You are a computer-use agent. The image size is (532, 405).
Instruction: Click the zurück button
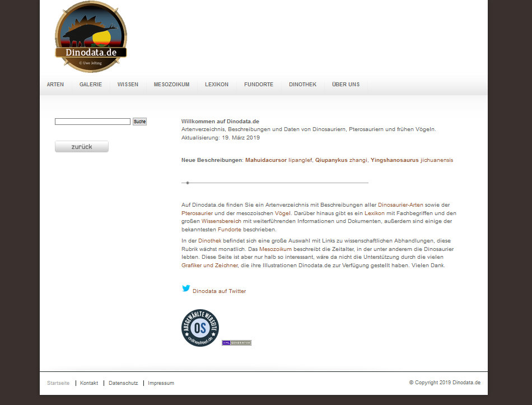(x=82, y=147)
